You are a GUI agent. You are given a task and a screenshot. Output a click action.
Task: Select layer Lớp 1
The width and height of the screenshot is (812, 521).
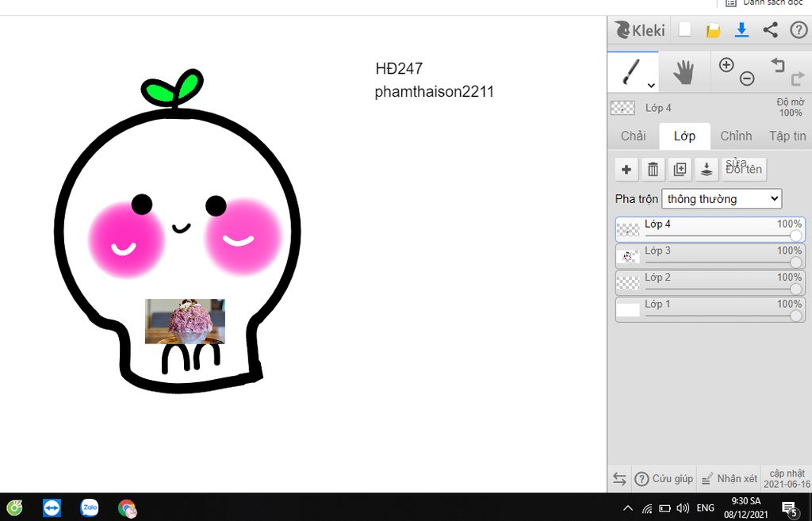710,310
